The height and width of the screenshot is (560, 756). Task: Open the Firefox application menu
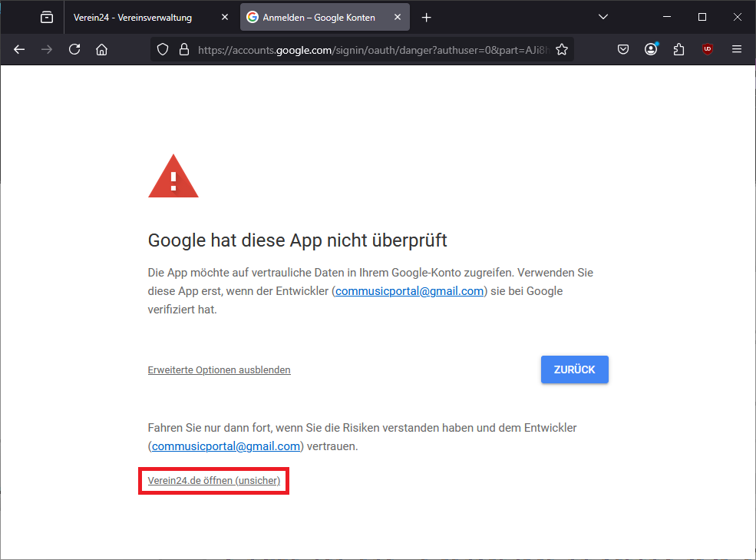(737, 49)
